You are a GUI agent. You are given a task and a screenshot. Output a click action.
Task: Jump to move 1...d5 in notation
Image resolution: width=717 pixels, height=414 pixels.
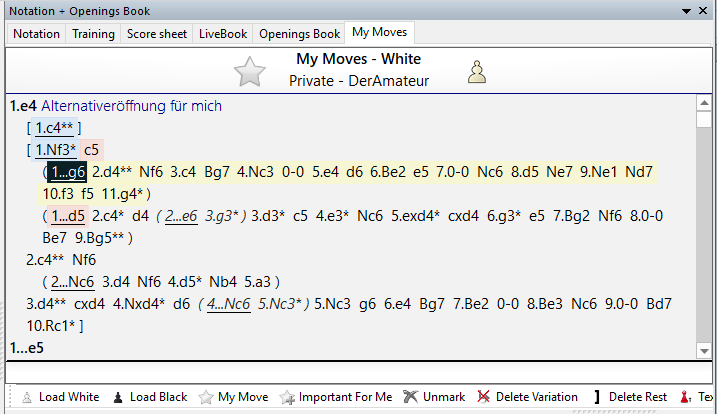pos(69,216)
